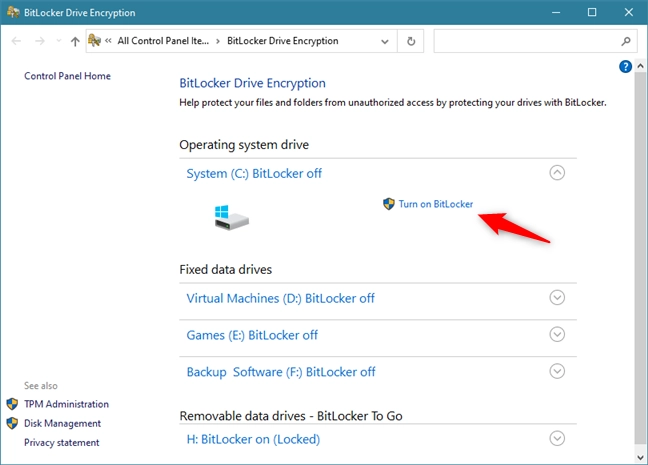Open Disk Management link
Viewport: 648px width, 465px height.
point(62,424)
